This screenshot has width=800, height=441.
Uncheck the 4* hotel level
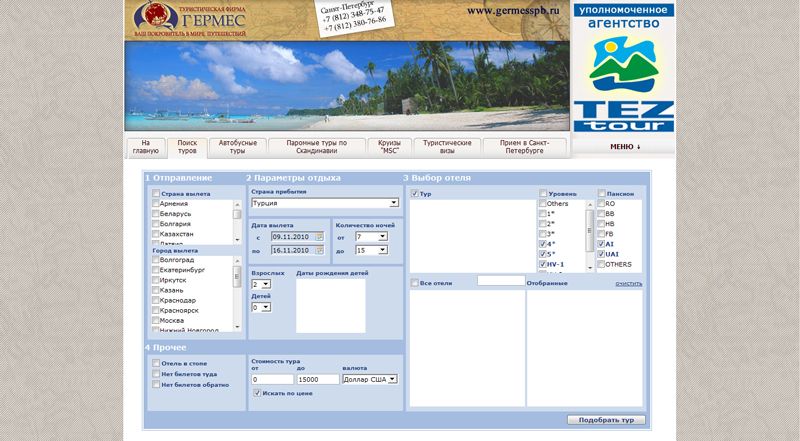tap(543, 244)
